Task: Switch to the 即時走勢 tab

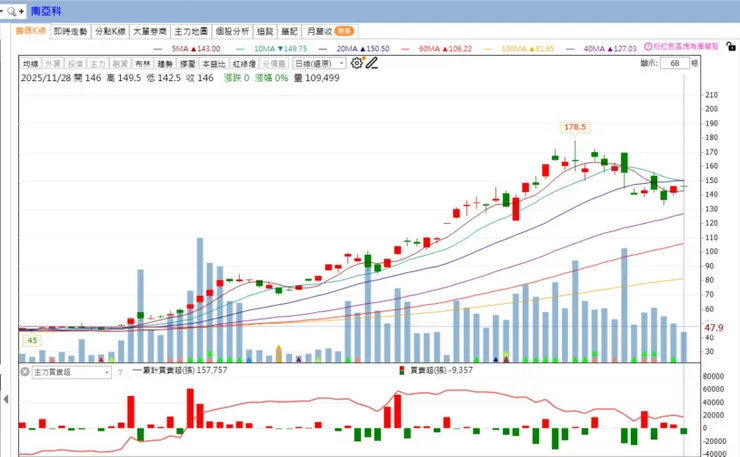Action: point(71,31)
